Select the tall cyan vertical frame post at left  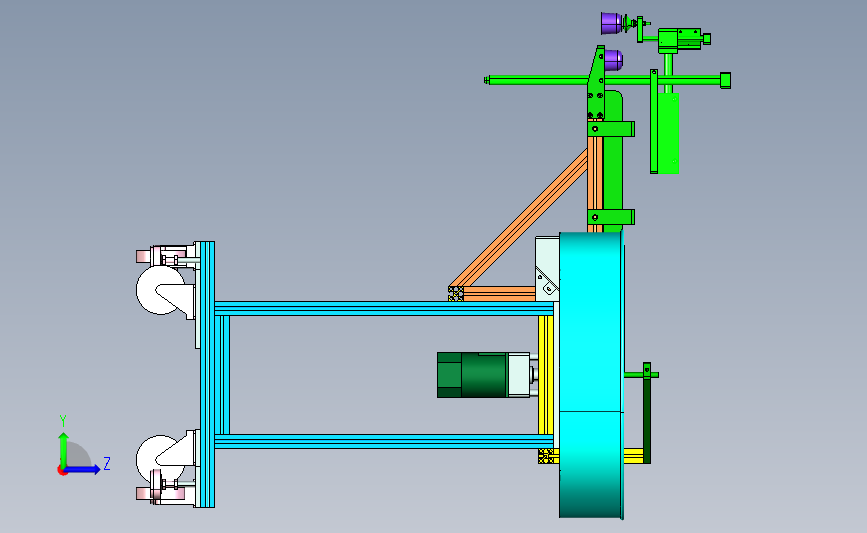[207, 374]
